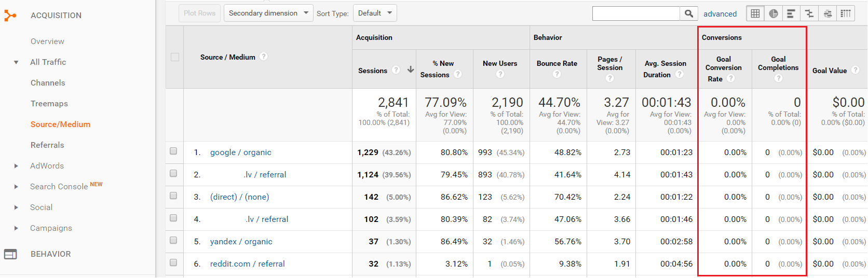Open the Campaigns menu item
Screen dimensions: 868x278
tap(51, 228)
